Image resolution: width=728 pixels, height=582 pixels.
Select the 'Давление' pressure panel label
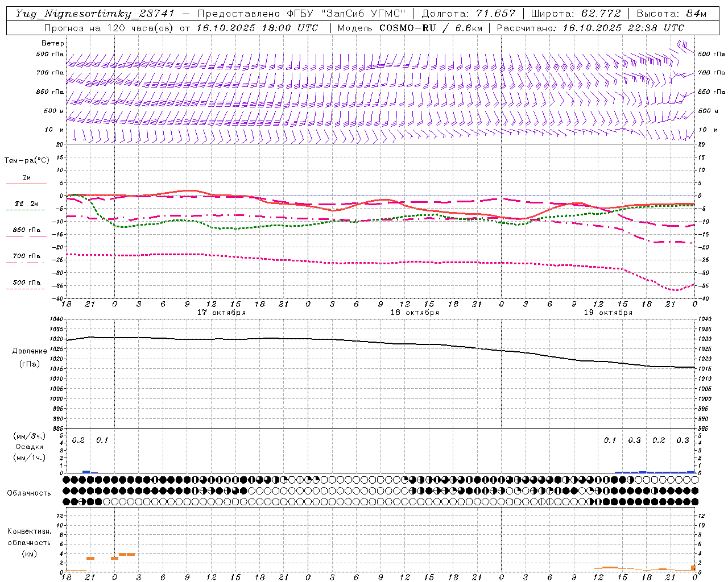click(x=30, y=351)
